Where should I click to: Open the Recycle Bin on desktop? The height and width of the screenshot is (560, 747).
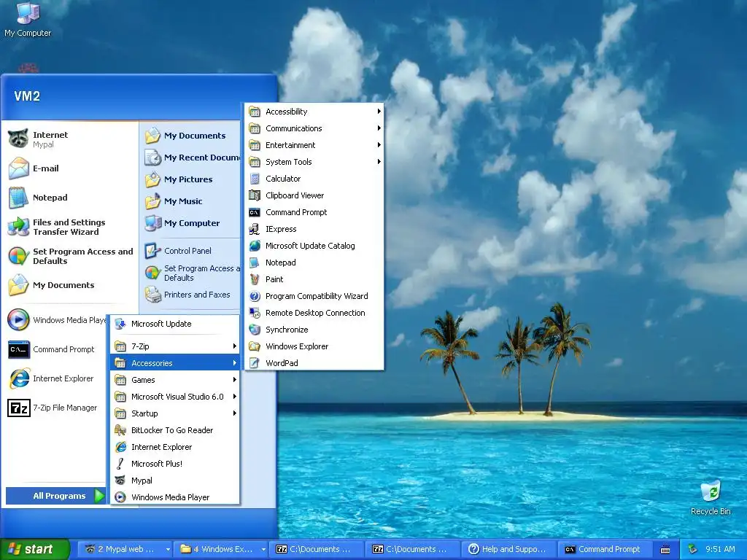pyautogui.click(x=711, y=497)
